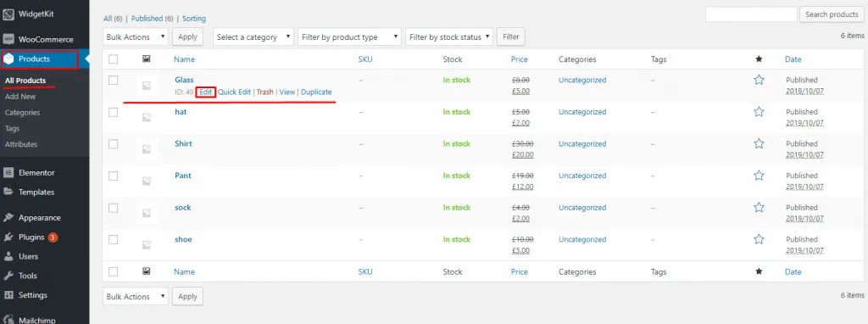The height and width of the screenshot is (324, 868).
Task: Toggle featured star for Glass
Action: pyautogui.click(x=759, y=80)
